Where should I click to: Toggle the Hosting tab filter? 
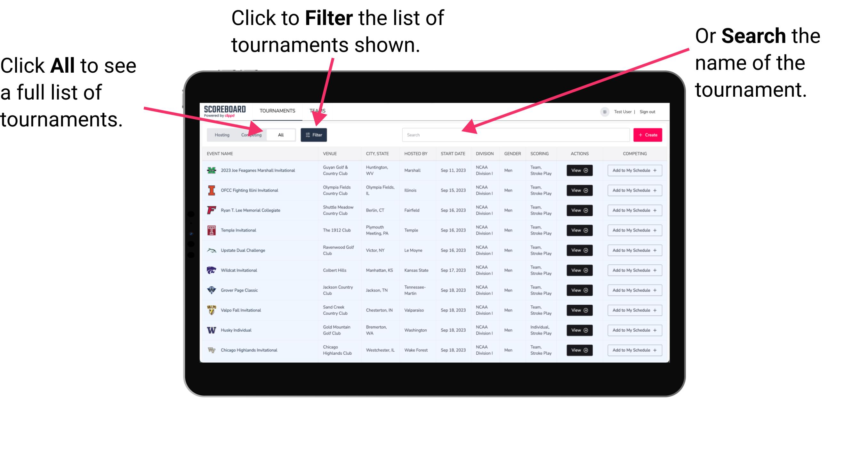pos(221,134)
